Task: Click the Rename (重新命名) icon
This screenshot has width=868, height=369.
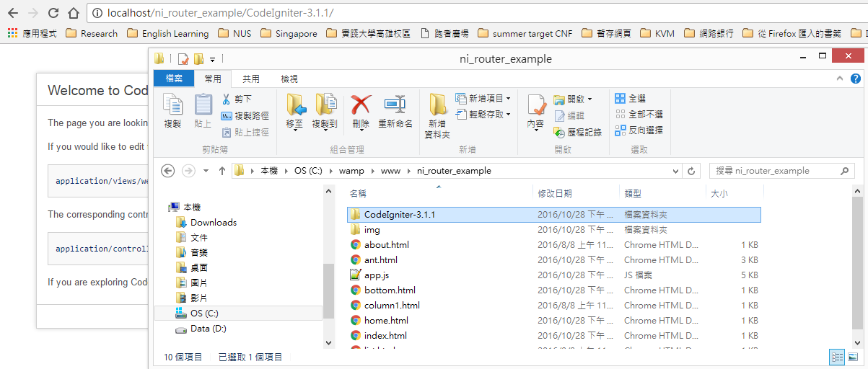Action: click(x=395, y=110)
